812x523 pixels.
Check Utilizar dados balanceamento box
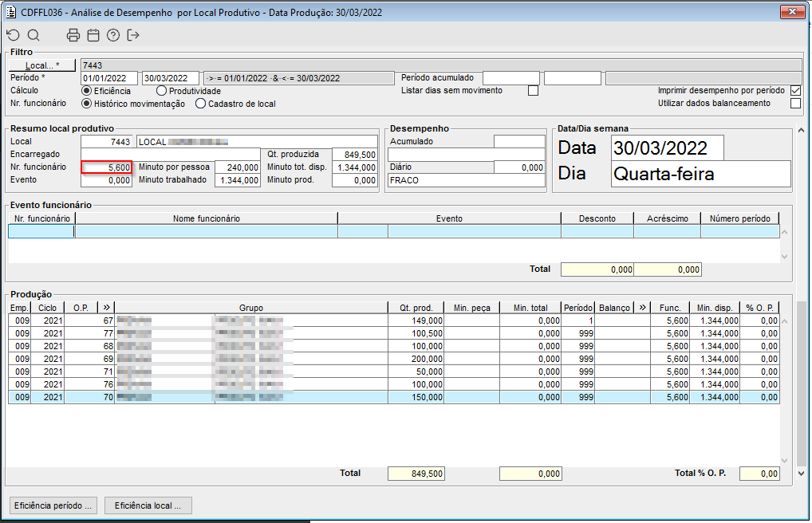tap(795, 104)
